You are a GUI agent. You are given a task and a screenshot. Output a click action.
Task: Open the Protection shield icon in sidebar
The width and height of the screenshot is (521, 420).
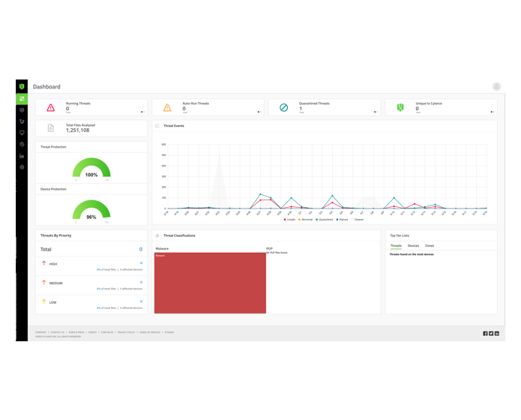(22, 110)
